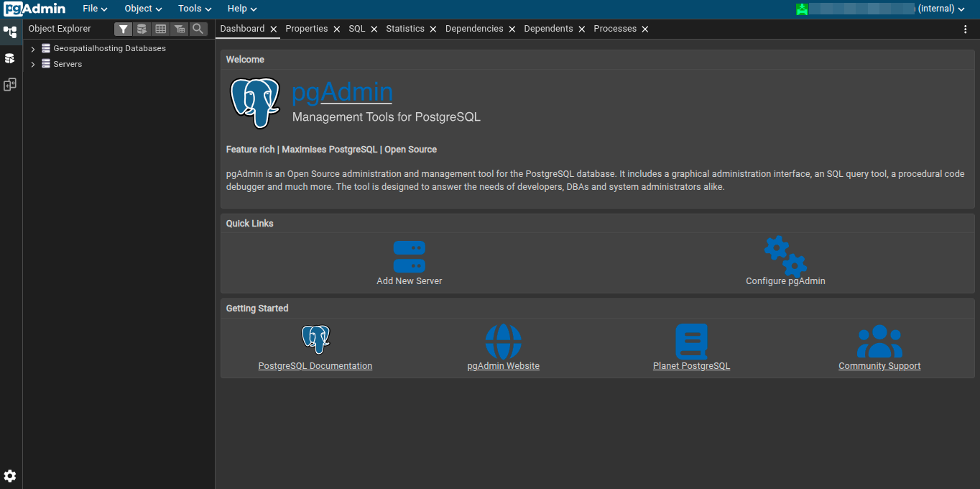980x489 pixels.
Task: Click the Add New Server icon
Action: coord(409,257)
